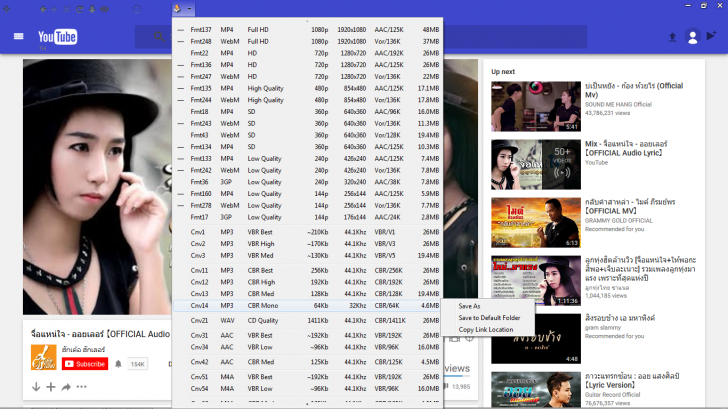This screenshot has height=409, width=728.
Task: Select Fmt243 WebM SD row
Action: coord(307,123)
